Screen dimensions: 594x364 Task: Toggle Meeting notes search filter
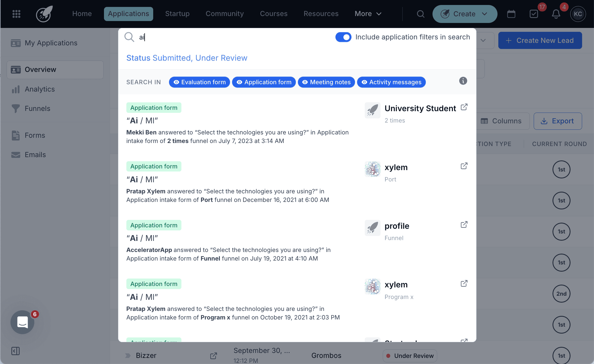(326, 82)
